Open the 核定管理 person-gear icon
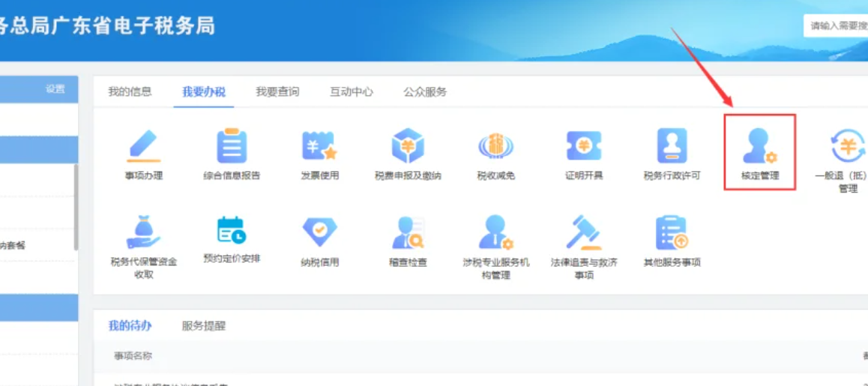This screenshot has width=868, height=386. point(760,146)
